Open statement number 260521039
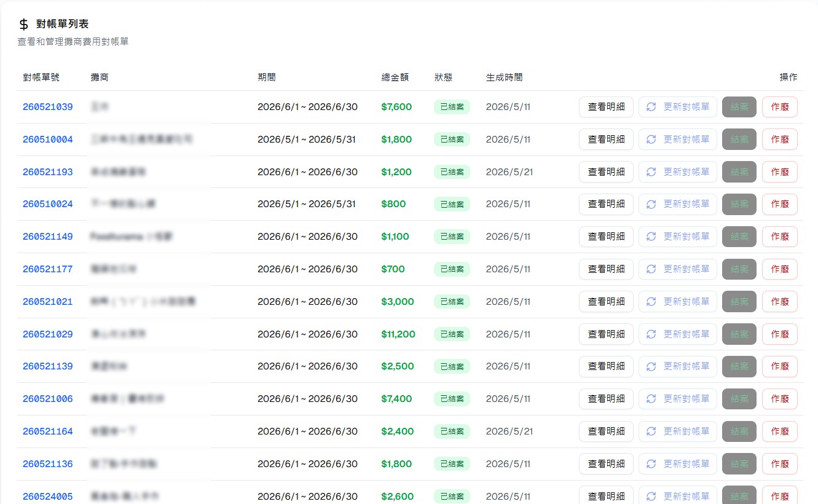This screenshot has width=818, height=504. coord(48,107)
